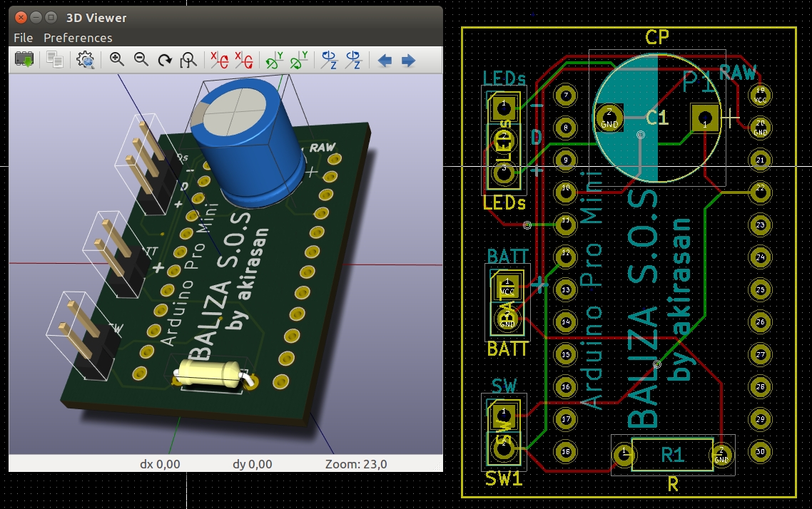This screenshot has height=509, width=812.
Task: Click the blue capacitor in the 3D view
Action: pos(248,145)
